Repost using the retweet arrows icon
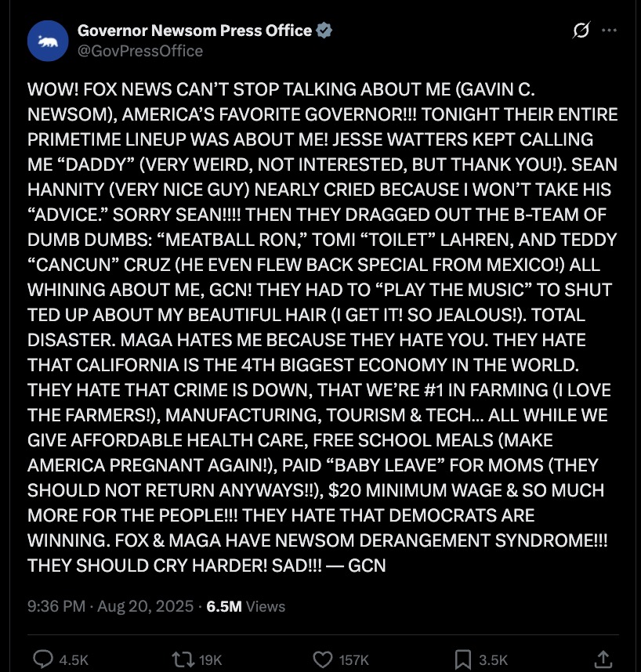Image resolution: width=641 pixels, height=672 pixels. [x=183, y=659]
